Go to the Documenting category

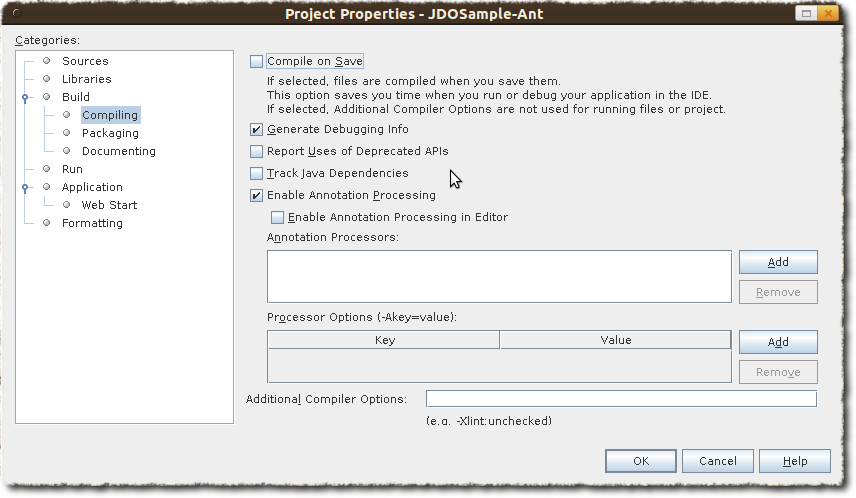(x=118, y=152)
